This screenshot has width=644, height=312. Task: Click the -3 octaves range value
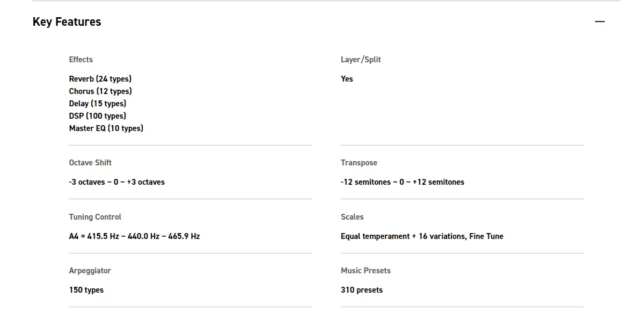[117, 182]
